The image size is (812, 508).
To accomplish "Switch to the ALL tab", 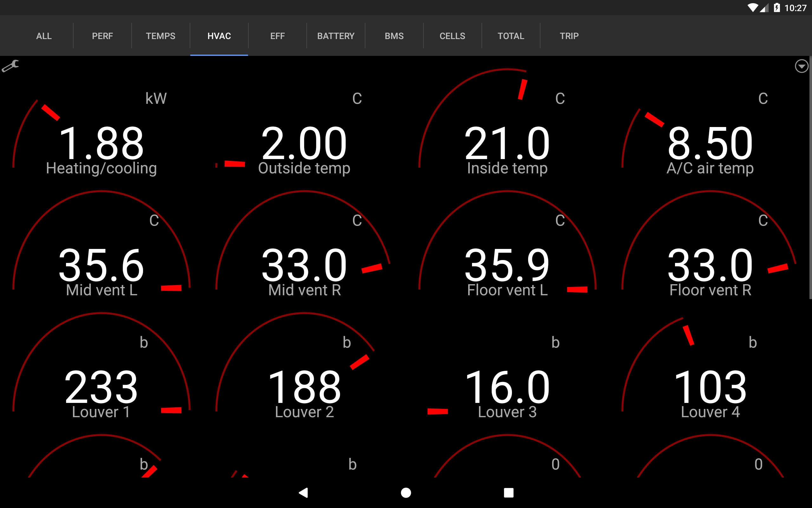I will point(44,36).
